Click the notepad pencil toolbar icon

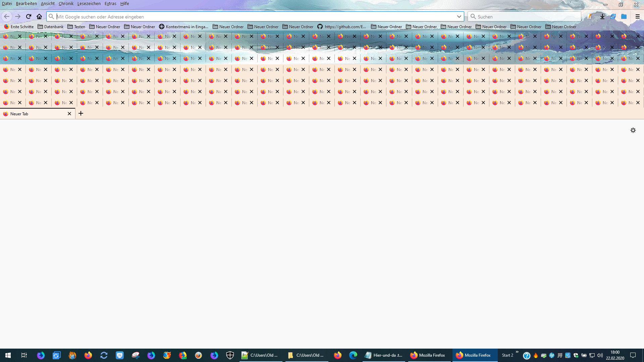point(590,16)
